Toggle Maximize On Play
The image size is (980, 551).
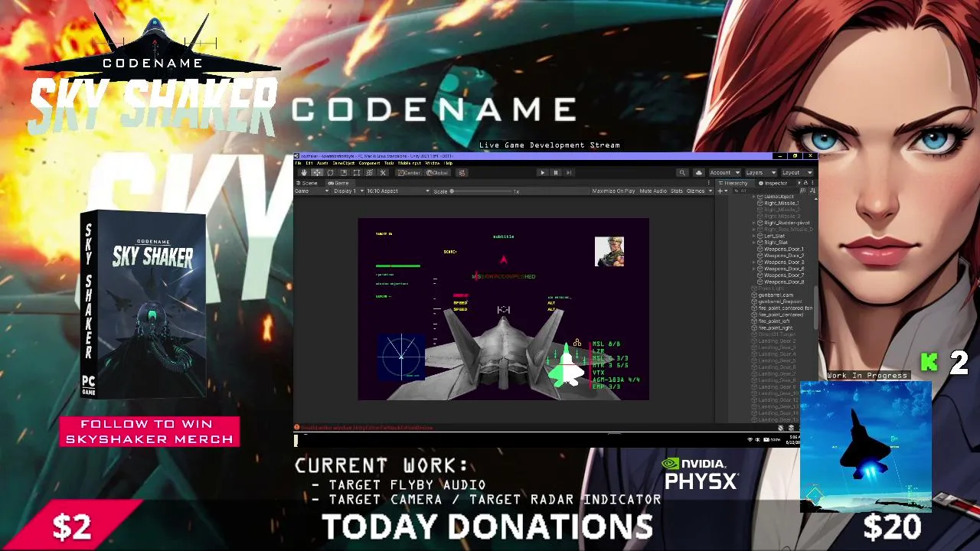(x=613, y=191)
